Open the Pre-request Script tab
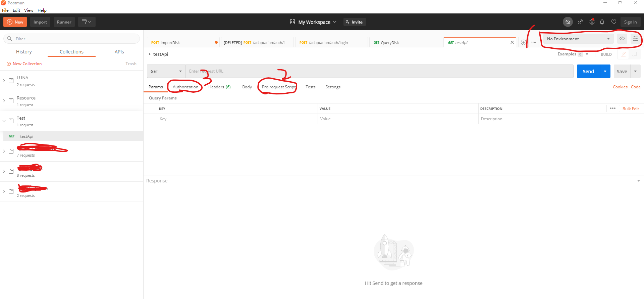The width and height of the screenshot is (644, 299). click(279, 87)
